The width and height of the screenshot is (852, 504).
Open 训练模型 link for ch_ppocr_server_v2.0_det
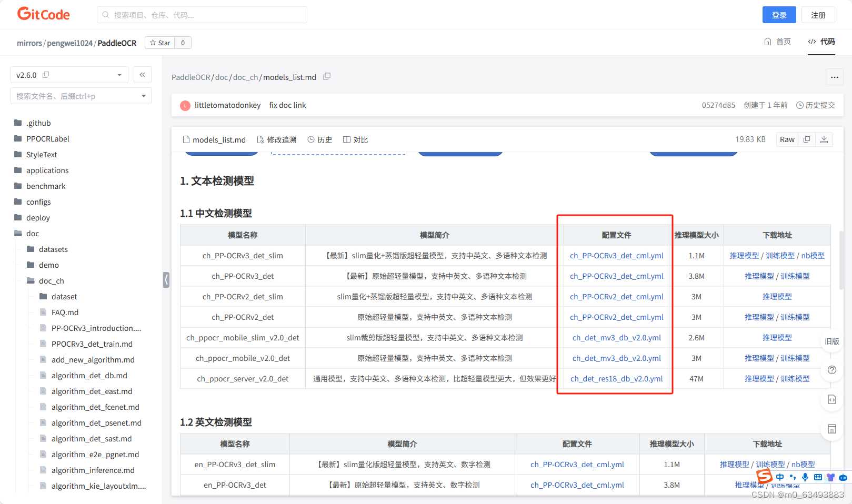(x=795, y=379)
